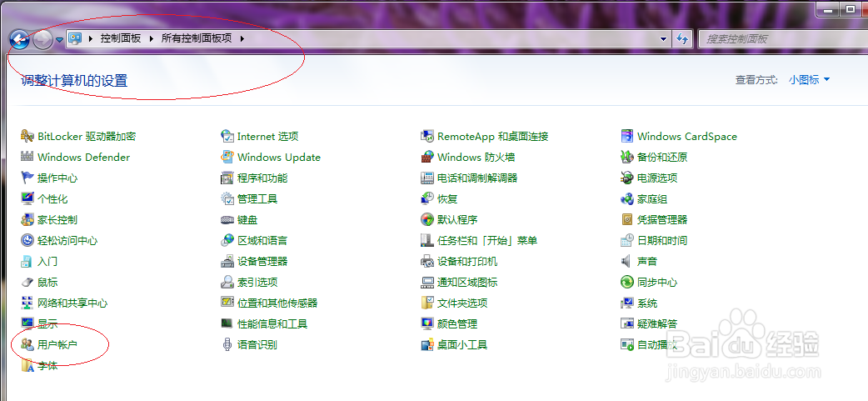Open the 桌面小工具 link
Image resolution: width=868 pixels, height=401 pixels.
click(462, 344)
